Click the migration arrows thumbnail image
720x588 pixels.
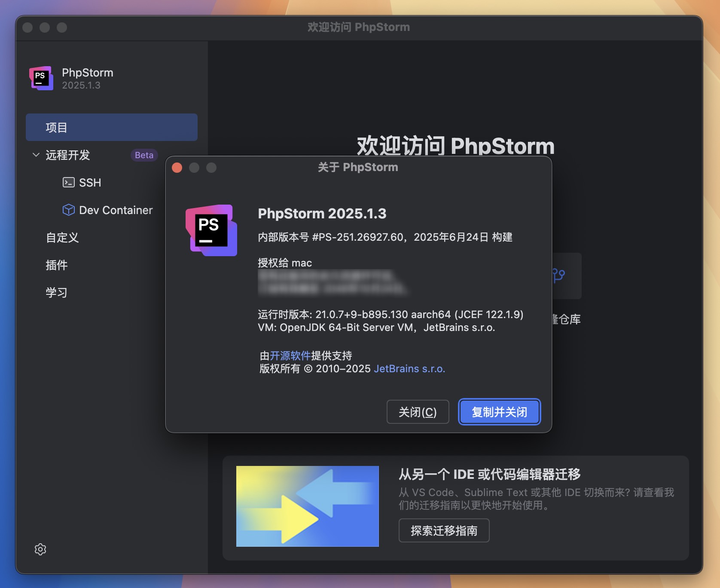(308, 506)
